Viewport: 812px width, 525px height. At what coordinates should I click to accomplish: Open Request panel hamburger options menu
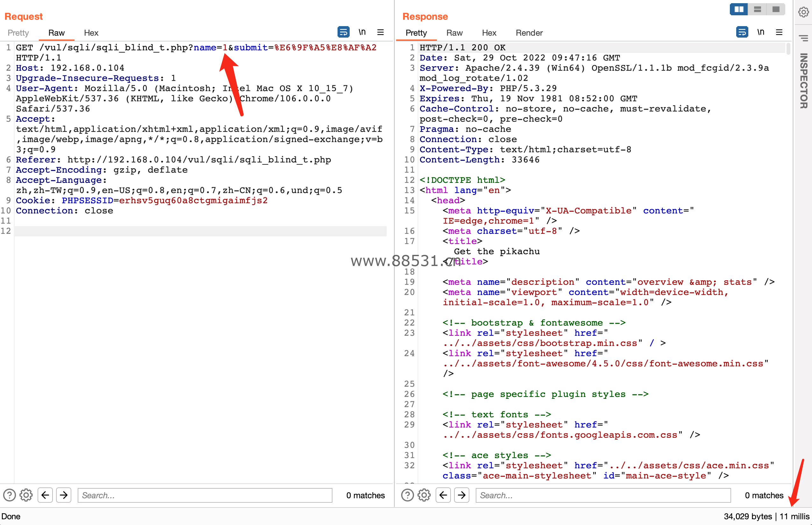point(381,32)
